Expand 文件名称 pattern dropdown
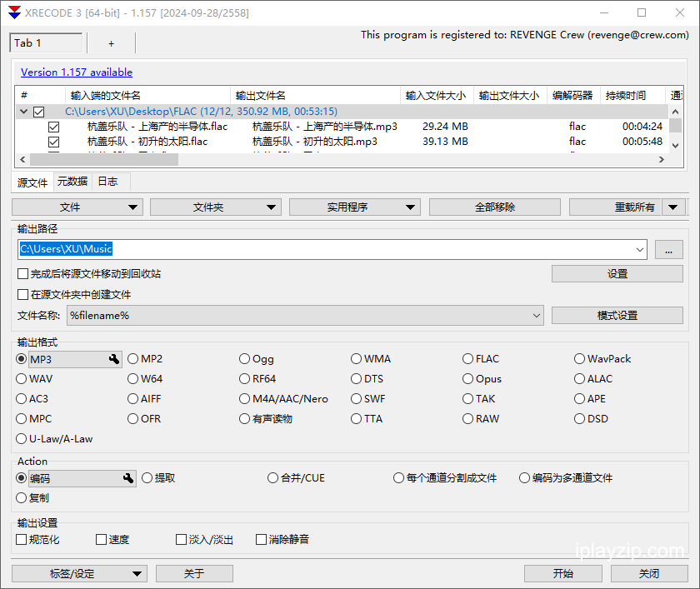Image resolution: width=700 pixels, height=589 pixels. point(536,316)
